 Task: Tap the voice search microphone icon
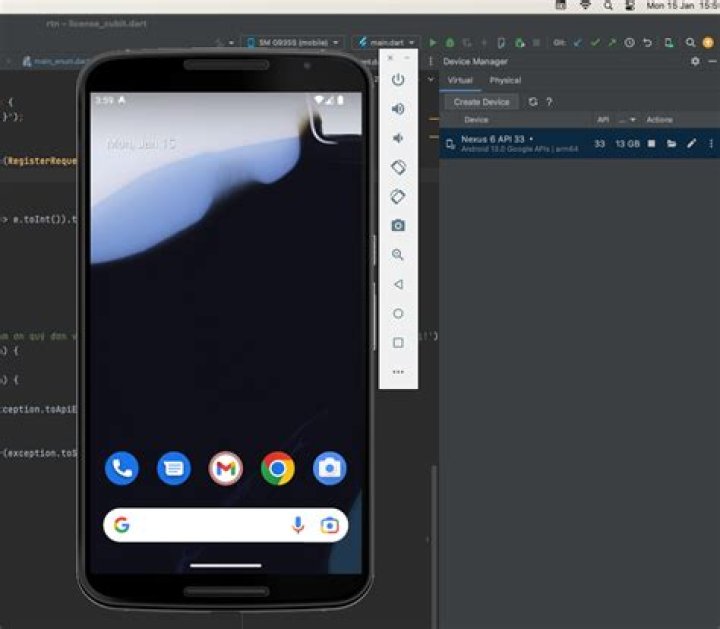pyautogui.click(x=298, y=525)
